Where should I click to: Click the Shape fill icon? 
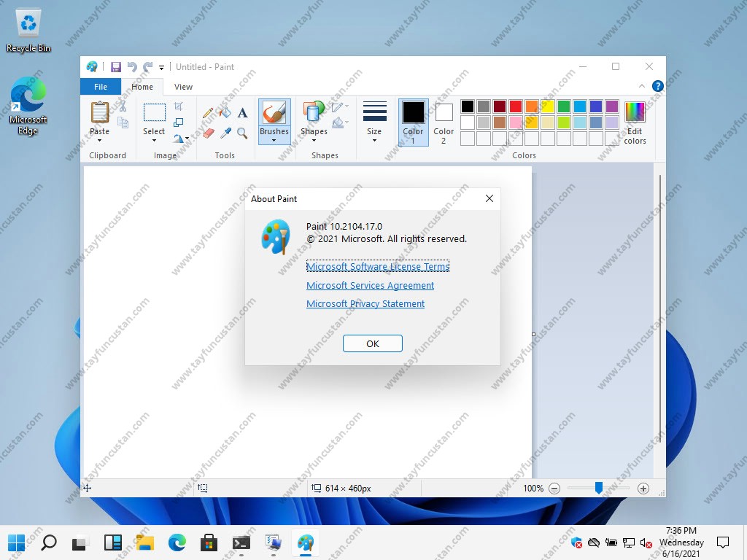click(x=338, y=123)
